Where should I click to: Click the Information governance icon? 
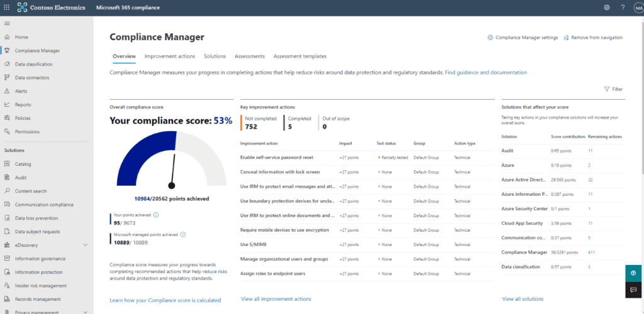tap(7, 259)
